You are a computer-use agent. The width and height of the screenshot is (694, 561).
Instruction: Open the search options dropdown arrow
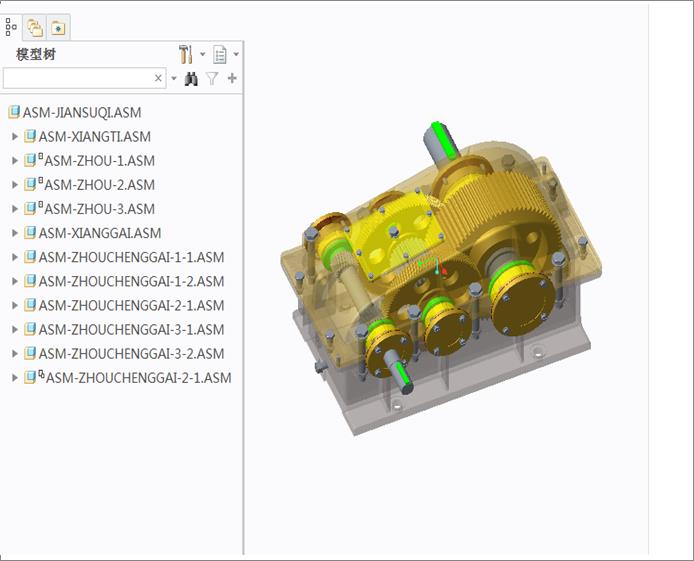[x=174, y=78]
